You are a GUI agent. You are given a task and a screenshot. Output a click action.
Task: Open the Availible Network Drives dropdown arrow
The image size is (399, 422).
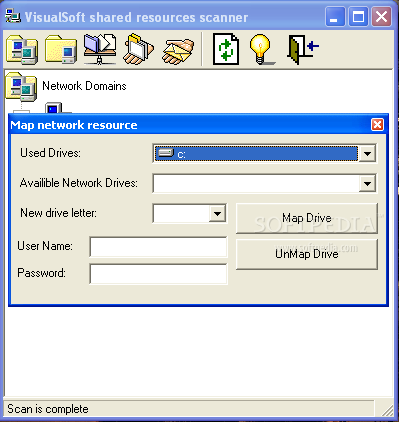(x=367, y=183)
